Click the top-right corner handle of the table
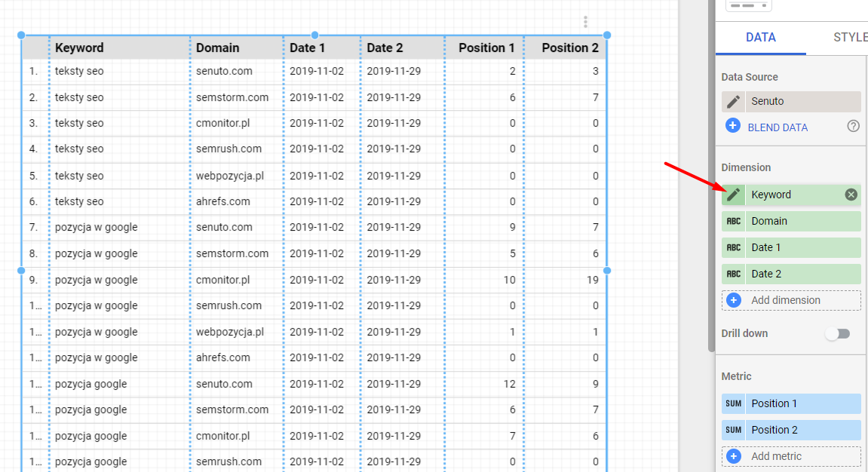The width and height of the screenshot is (868, 472). (607, 35)
